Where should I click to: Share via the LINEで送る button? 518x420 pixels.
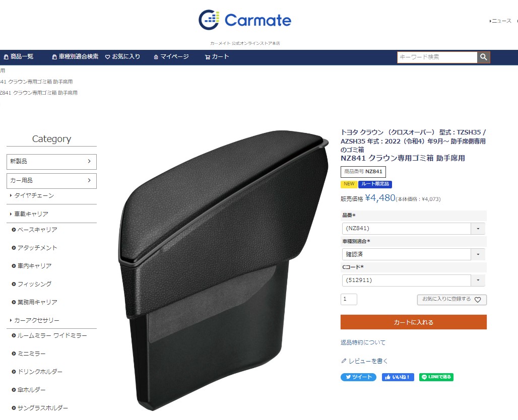click(x=436, y=377)
